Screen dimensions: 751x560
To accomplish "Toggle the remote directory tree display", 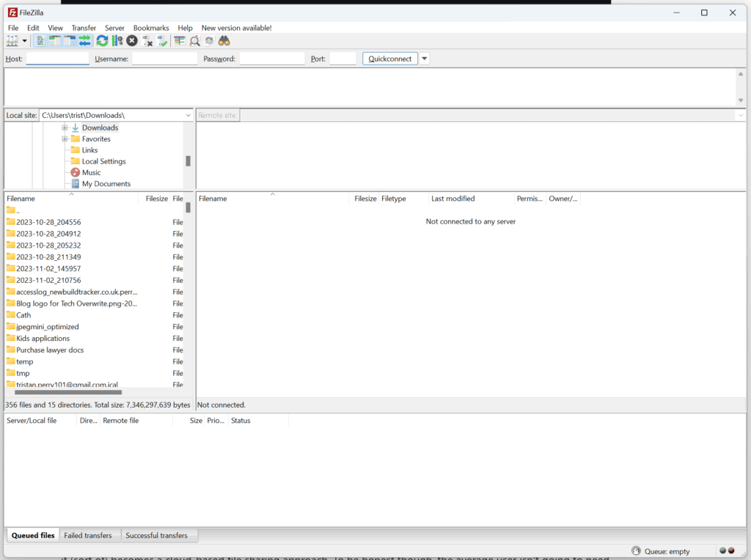I will click(x=70, y=41).
